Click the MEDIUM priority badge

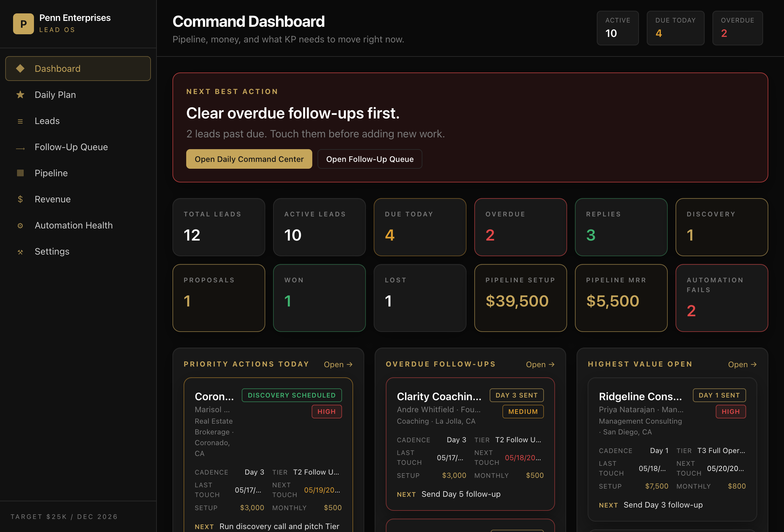[x=523, y=412]
